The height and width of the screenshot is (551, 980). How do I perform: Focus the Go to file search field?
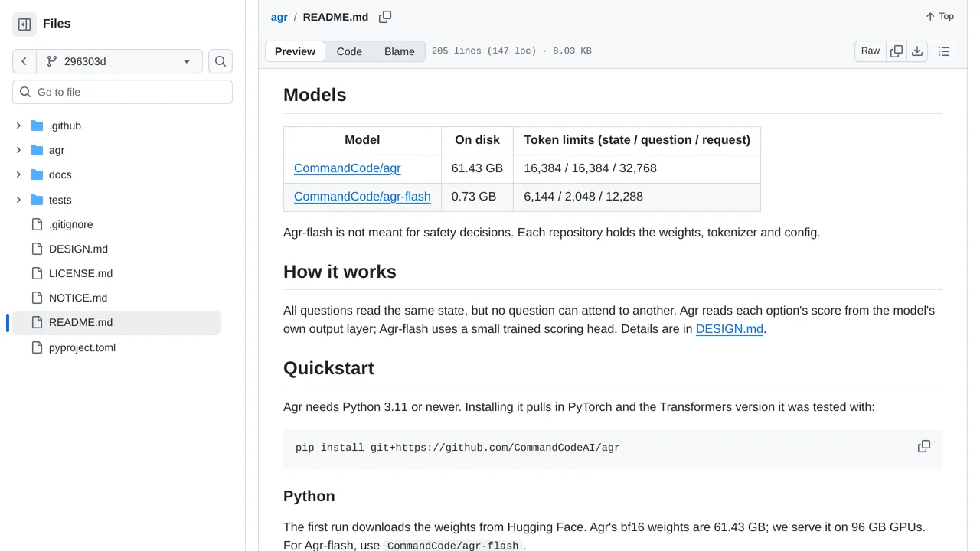click(x=122, y=92)
